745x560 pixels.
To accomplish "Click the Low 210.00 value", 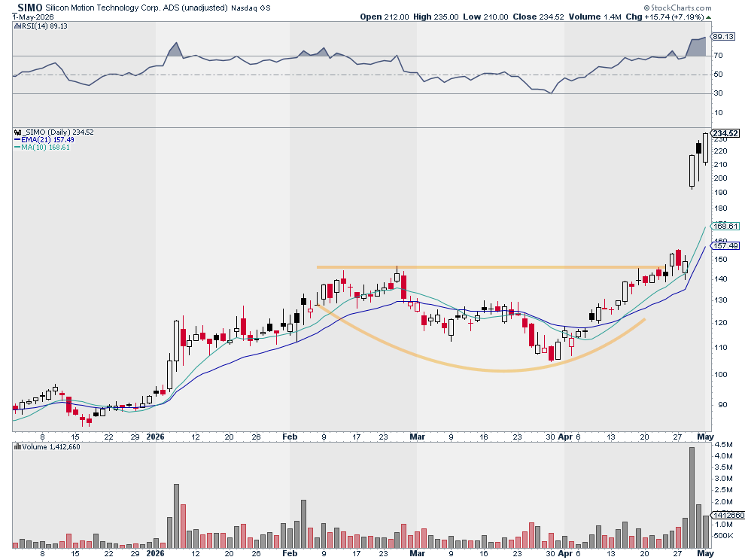I will (x=485, y=17).
